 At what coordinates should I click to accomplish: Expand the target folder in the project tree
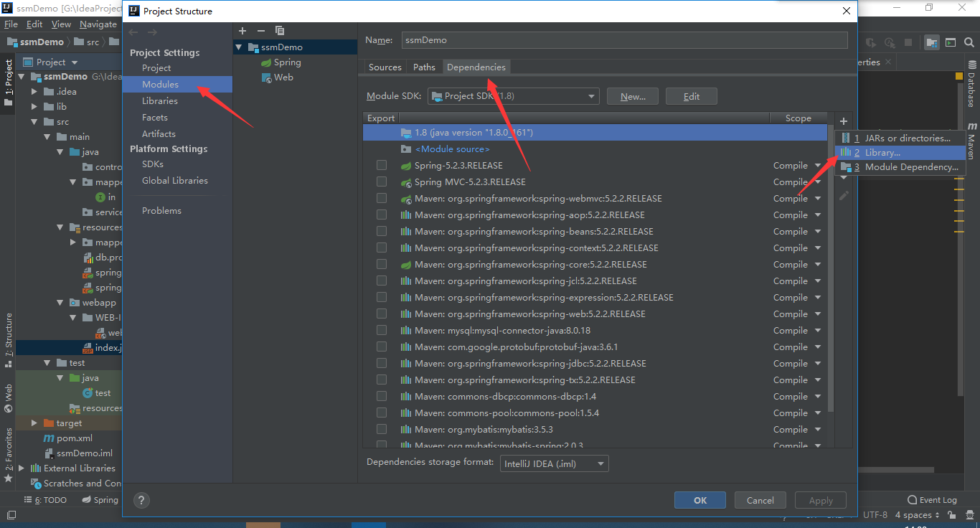[34, 423]
